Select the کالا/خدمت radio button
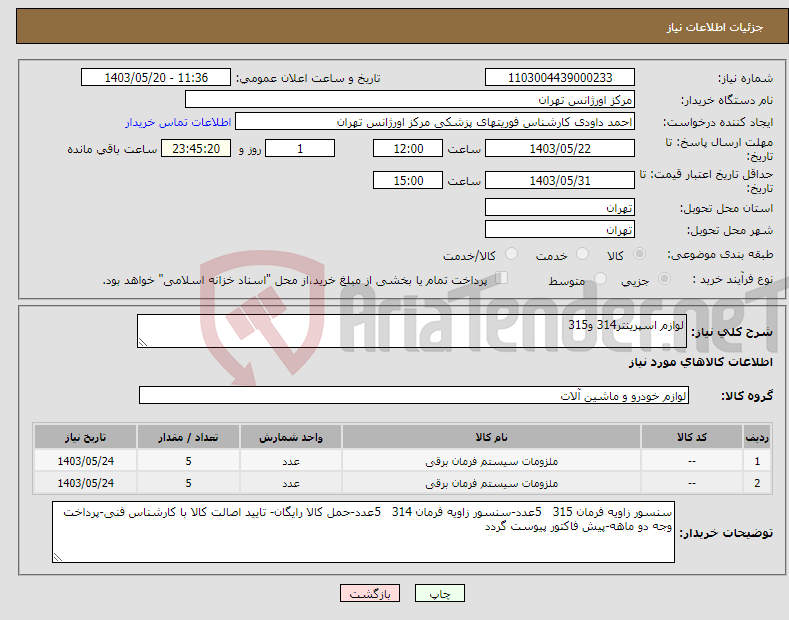This screenshot has width=789, height=620. coord(511,254)
